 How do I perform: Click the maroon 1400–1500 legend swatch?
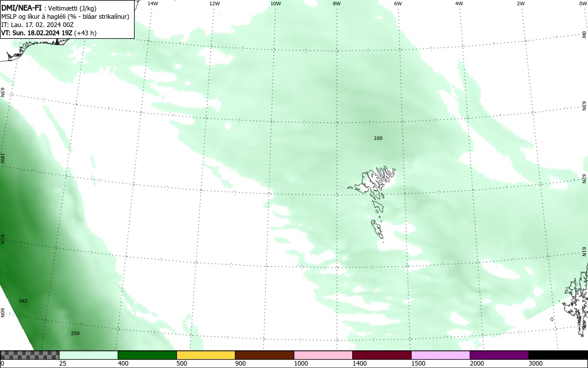click(x=382, y=355)
